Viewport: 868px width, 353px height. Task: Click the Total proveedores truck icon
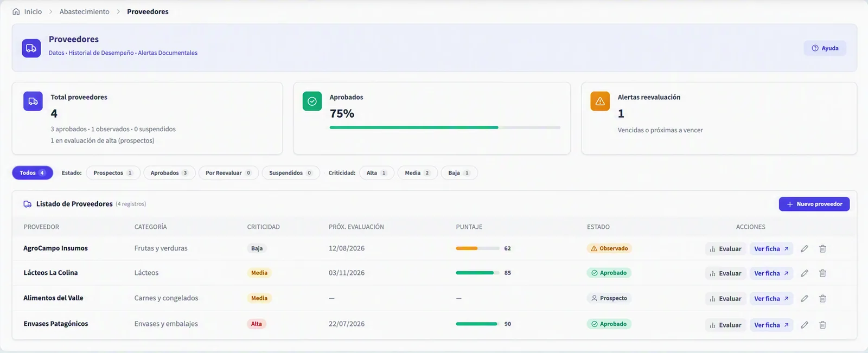[x=33, y=101]
